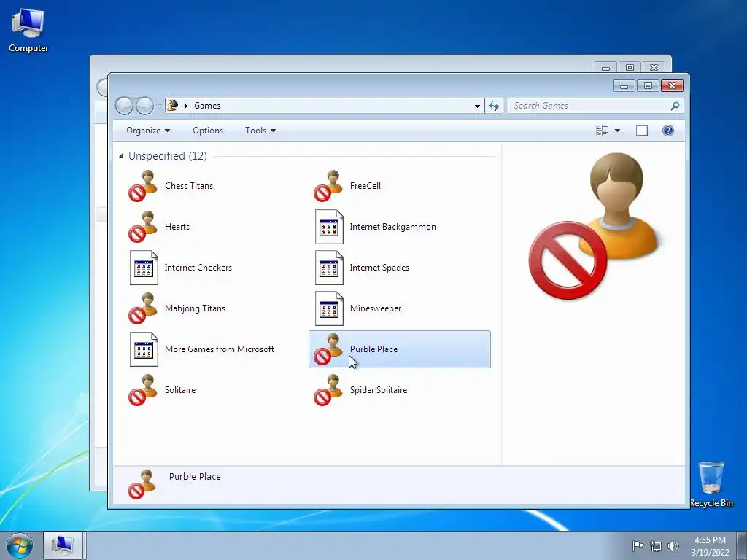Click More Games from Microsoft label
Image resolution: width=747 pixels, height=560 pixels.
(219, 349)
